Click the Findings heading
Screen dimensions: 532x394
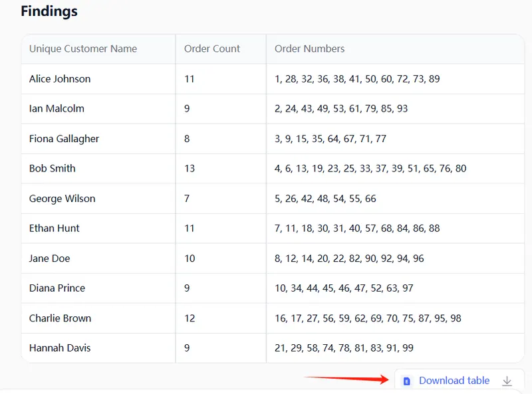click(49, 11)
